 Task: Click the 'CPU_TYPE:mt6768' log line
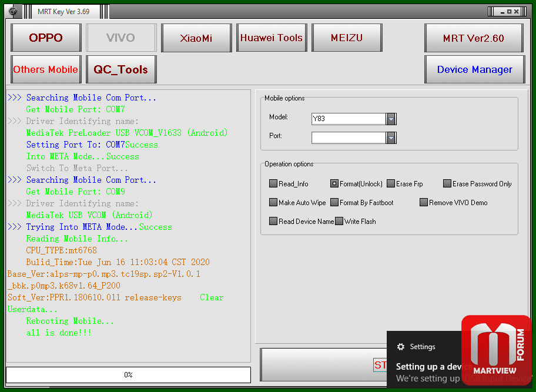(x=62, y=250)
